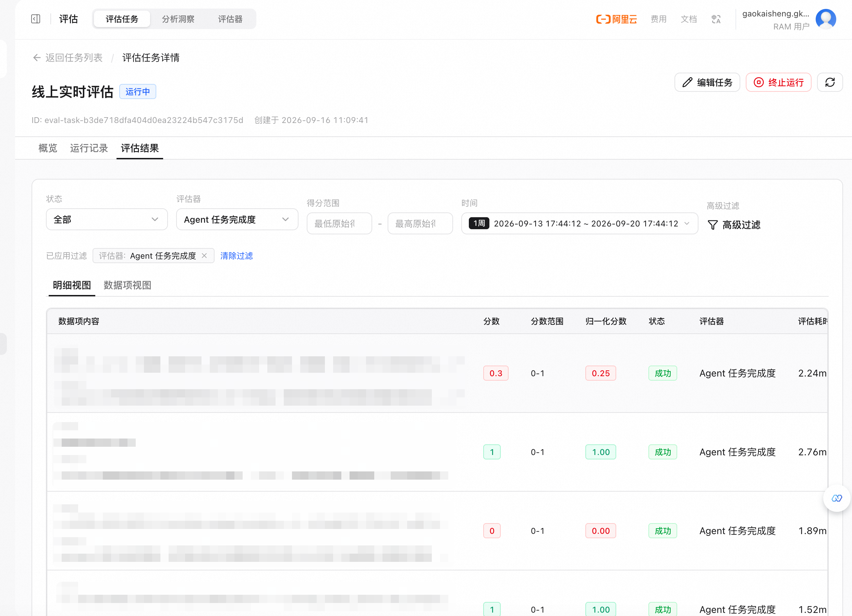The width and height of the screenshot is (852, 616).
Task: Switch to 评估器 top tab
Action: (x=230, y=19)
